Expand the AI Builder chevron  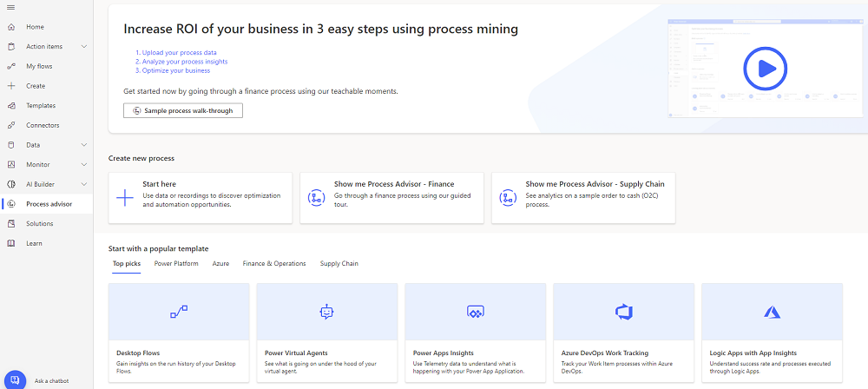(83, 184)
